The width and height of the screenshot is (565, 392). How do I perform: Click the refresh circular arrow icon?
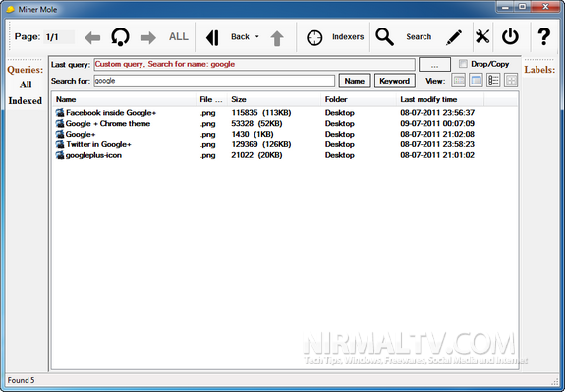click(120, 37)
